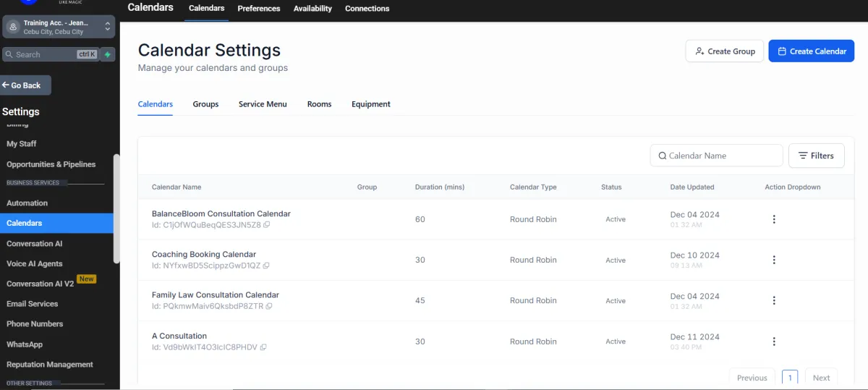Switch to the Groups sub-tab

tap(205, 104)
